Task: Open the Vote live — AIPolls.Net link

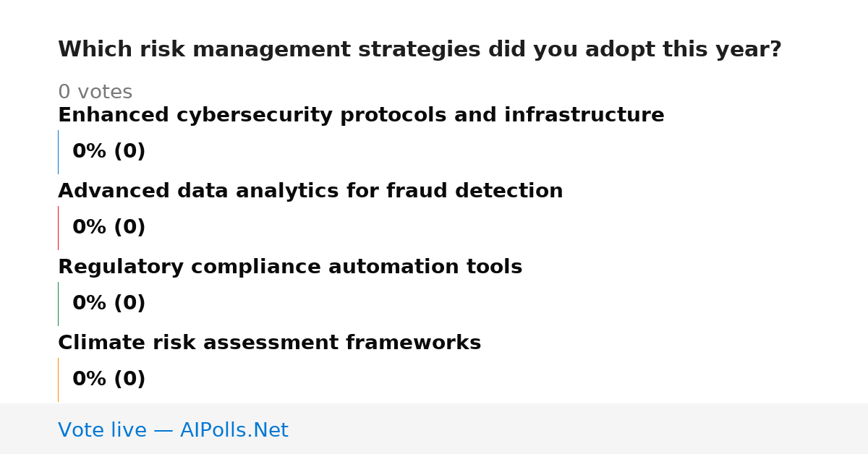Action: (173, 430)
